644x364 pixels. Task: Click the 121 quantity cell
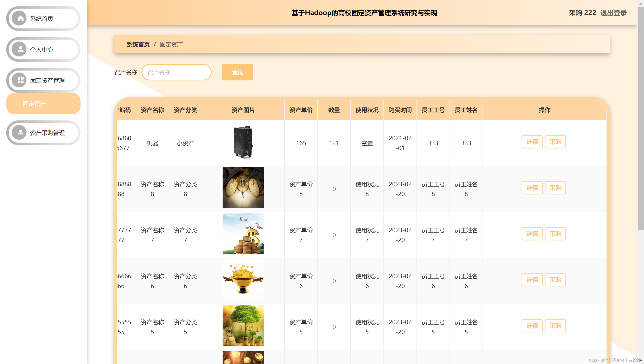(334, 143)
